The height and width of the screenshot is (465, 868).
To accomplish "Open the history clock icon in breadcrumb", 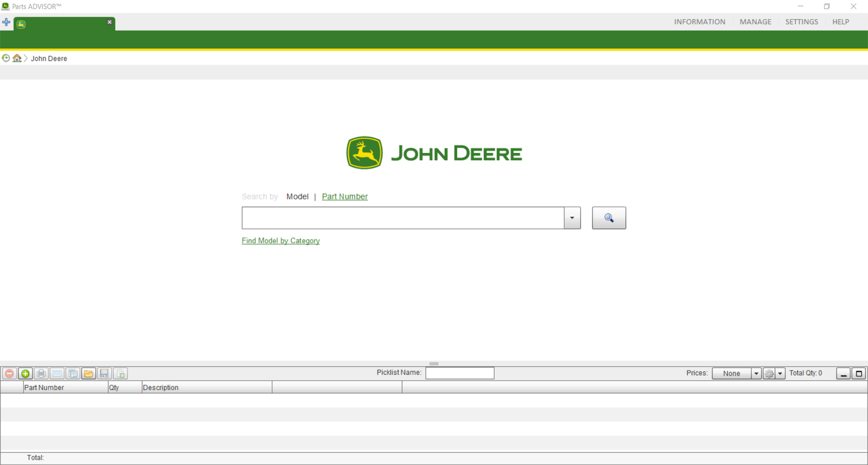I will (6, 58).
